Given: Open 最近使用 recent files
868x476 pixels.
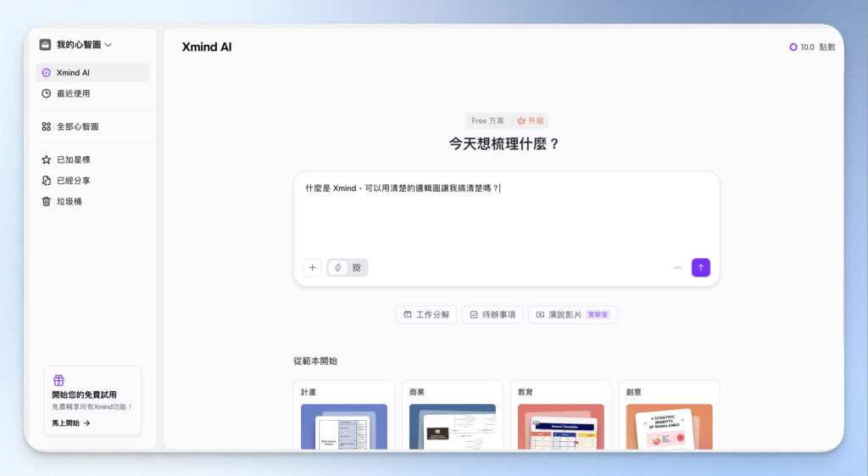Looking at the screenshot, I should pyautogui.click(x=92, y=93).
